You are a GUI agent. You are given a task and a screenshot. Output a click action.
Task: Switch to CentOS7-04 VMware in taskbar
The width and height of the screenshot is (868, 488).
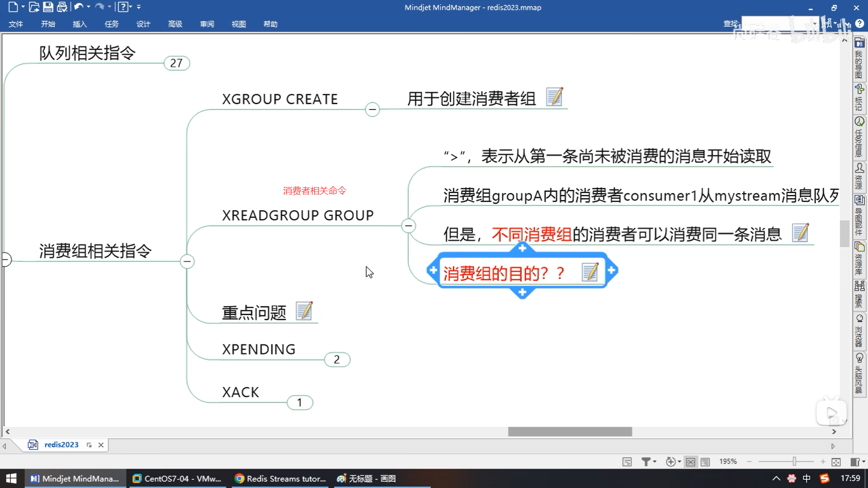(178, 479)
